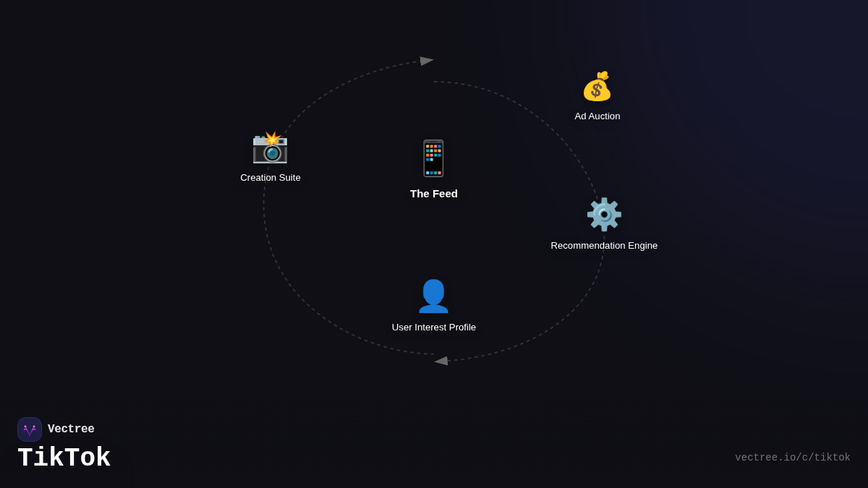Select the TikTok title heading
Image resolution: width=868 pixels, height=488 pixels.
click(x=64, y=458)
